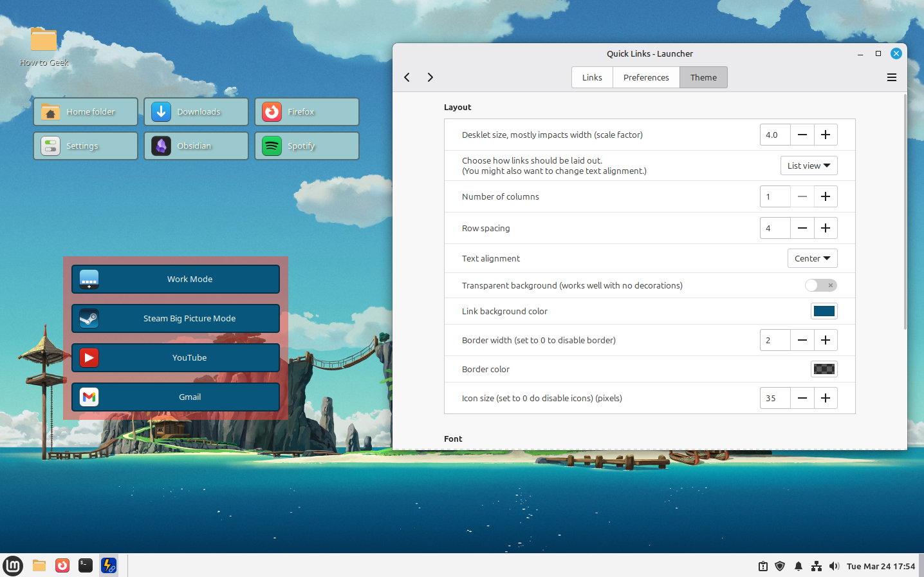Click the Work Mode link

pyautogui.click(x=176, y=279)
